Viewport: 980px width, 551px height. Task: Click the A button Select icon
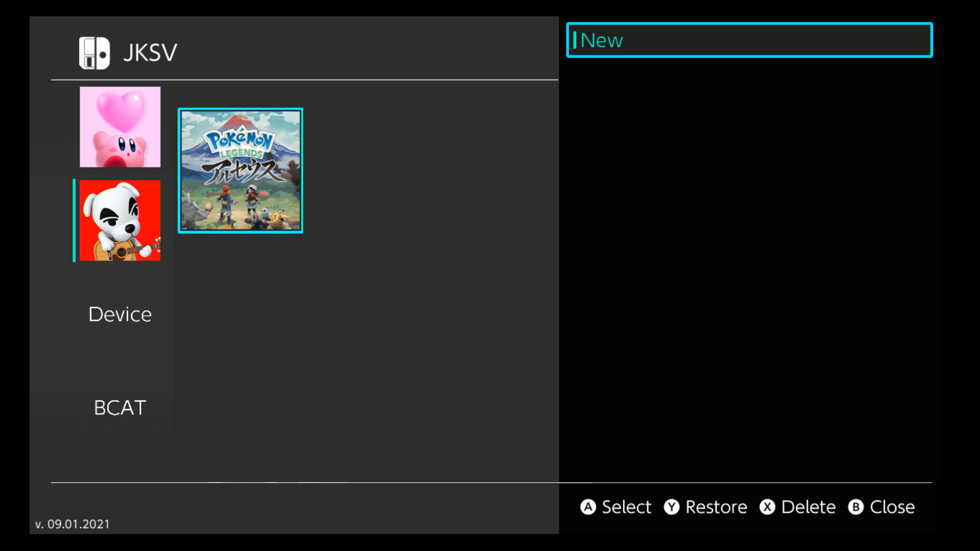(588, 507)
